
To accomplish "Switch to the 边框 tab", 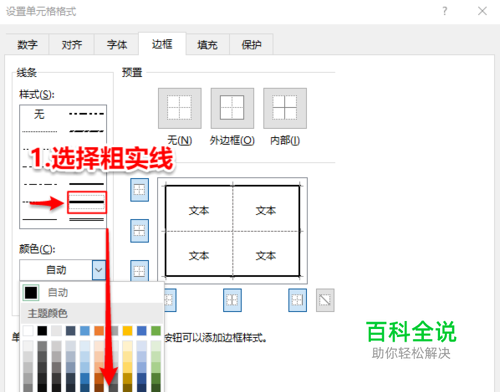I will pos(162,44).
